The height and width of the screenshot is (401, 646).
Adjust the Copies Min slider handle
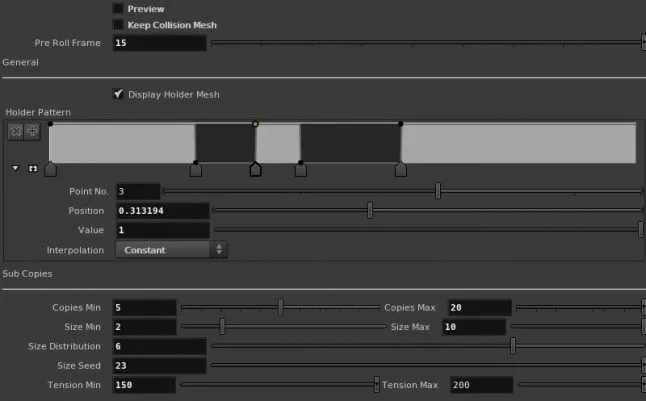point(281,307)
